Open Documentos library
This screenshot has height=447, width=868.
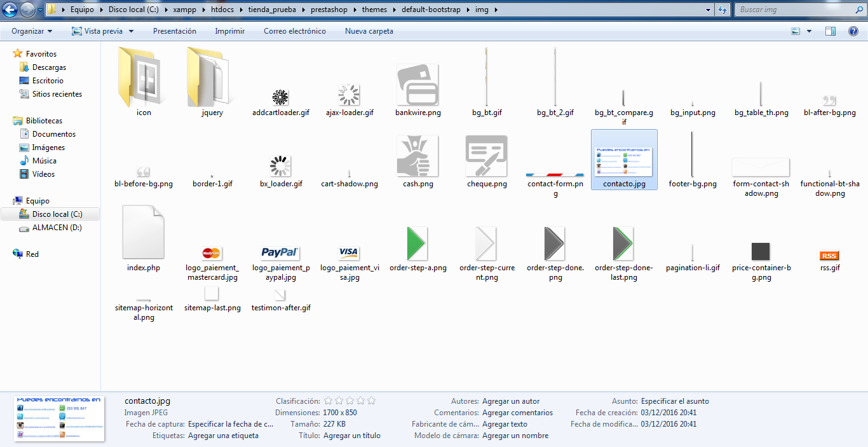(x=54, y=134)
